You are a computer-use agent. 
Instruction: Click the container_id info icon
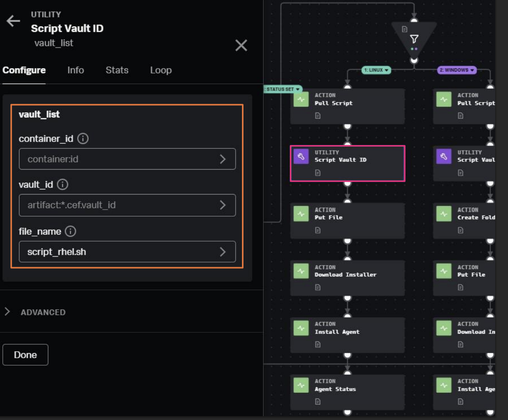pyautogui.click(x=83, y=138)
